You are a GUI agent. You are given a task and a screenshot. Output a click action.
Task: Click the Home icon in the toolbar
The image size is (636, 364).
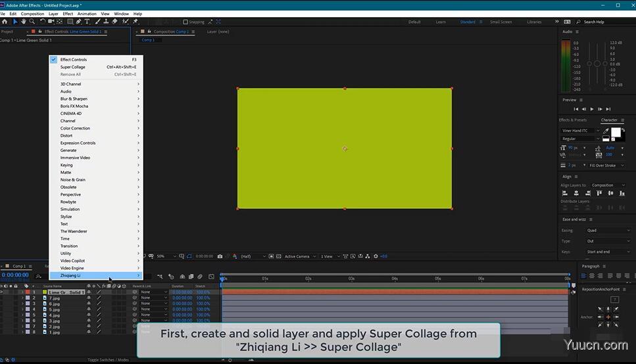(5, 22)
